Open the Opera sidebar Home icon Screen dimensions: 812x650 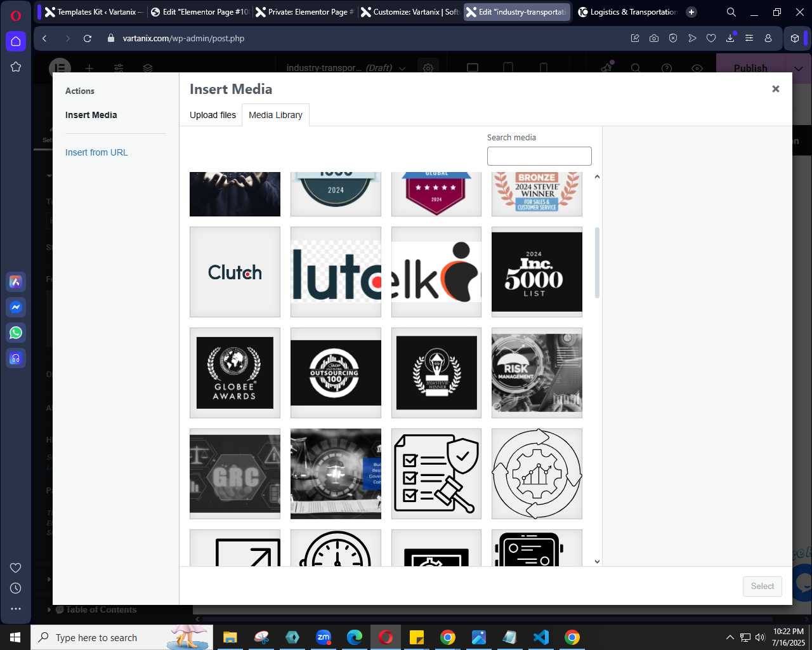point(16,41)
